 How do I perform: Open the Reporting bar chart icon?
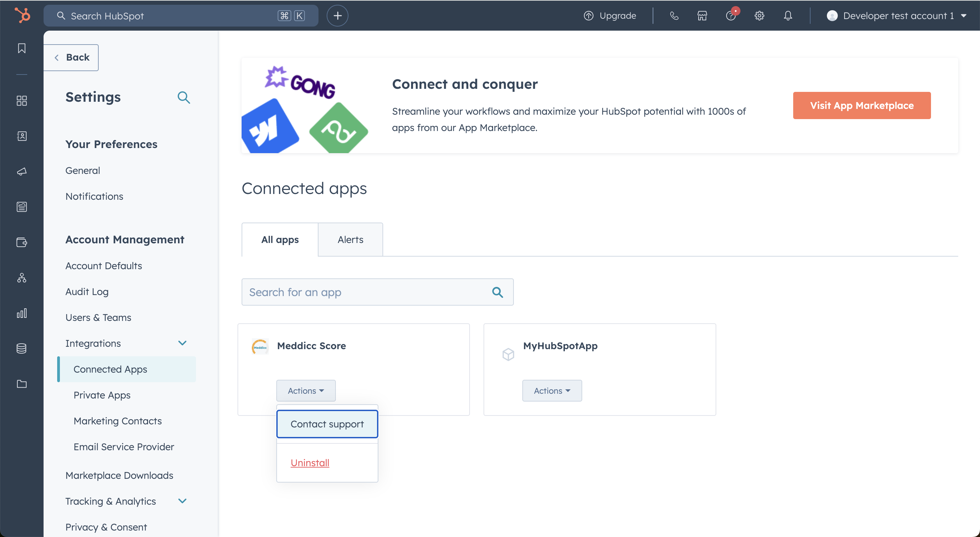pos(22,313)
